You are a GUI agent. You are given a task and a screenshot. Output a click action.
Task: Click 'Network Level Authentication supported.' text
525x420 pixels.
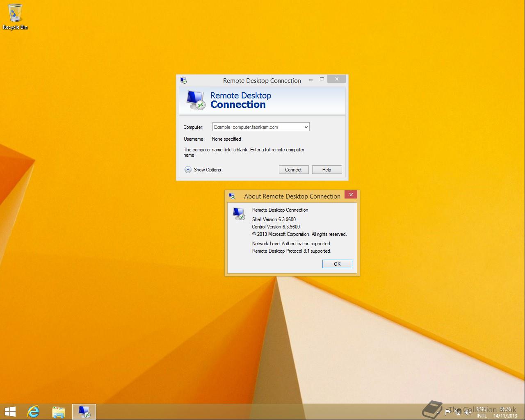(x=292, y=244)
